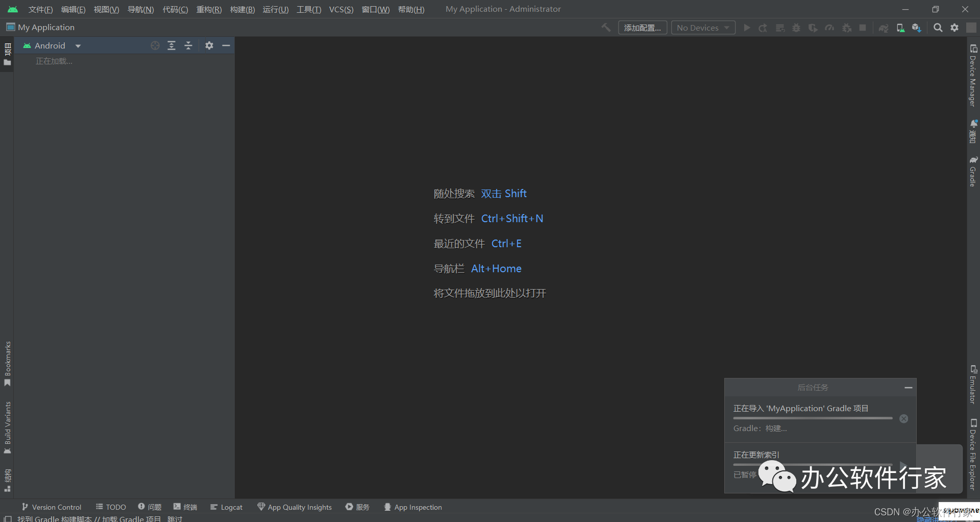Click the Run with Coverage icon
The width and height of the screenshot is (980, 522).
point(813,28)
